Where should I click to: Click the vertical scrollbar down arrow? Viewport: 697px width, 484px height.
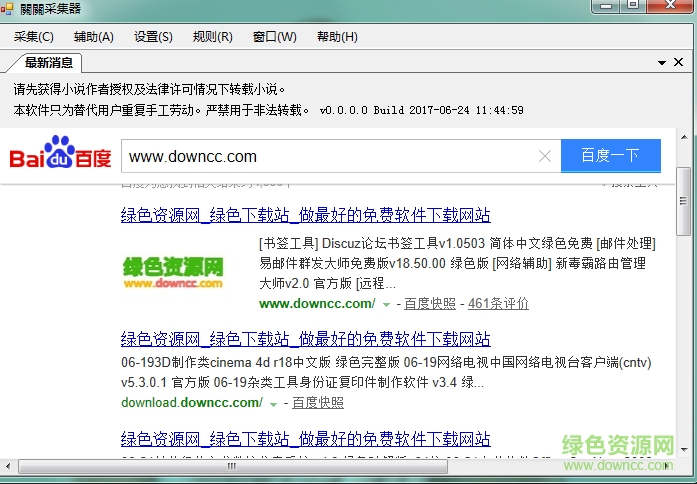(x=684, y=450)
